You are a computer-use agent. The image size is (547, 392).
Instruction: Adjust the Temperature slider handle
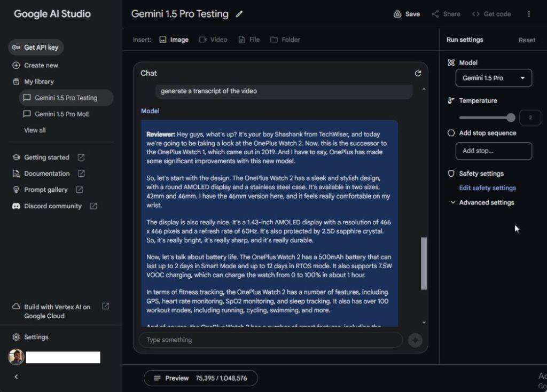click(x=511, y=117)
